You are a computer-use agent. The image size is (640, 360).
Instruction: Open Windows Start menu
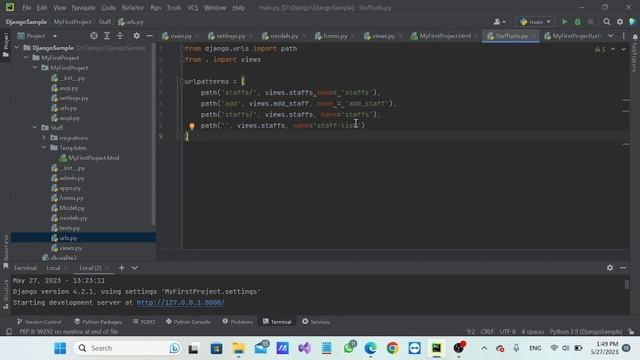pyautogui.click(x=60, y=348)
